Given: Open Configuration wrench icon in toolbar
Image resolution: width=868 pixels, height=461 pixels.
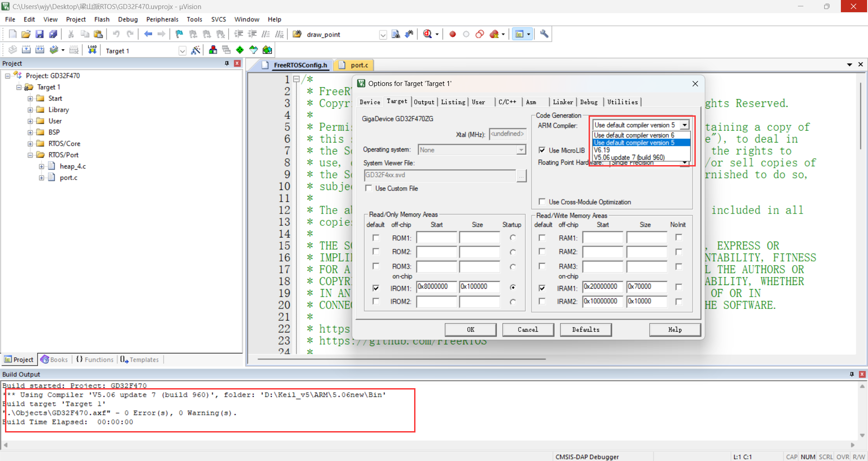Looking at the screenshot, I should click(x=544, y=34).
